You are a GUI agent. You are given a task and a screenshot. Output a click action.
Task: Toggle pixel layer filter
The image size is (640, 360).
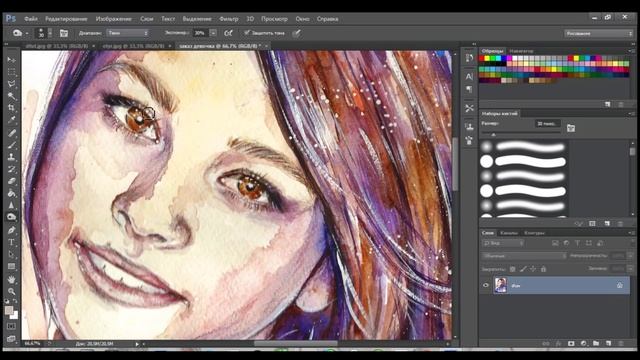tap(555, 243)
